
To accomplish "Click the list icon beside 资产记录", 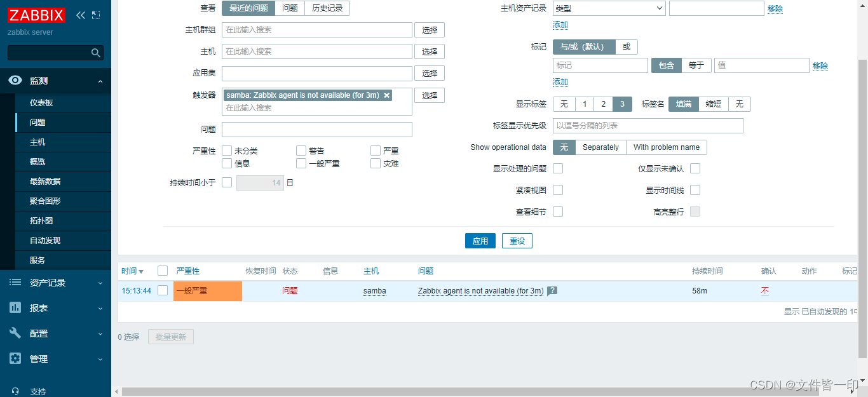I will (15, 283).
